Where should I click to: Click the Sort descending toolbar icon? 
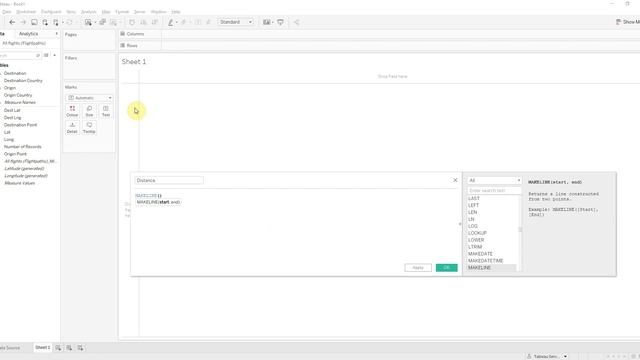coord(155,22)
